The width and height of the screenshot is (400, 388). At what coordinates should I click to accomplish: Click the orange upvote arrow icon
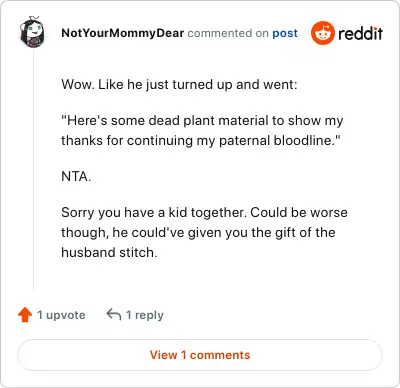point(25,315)
